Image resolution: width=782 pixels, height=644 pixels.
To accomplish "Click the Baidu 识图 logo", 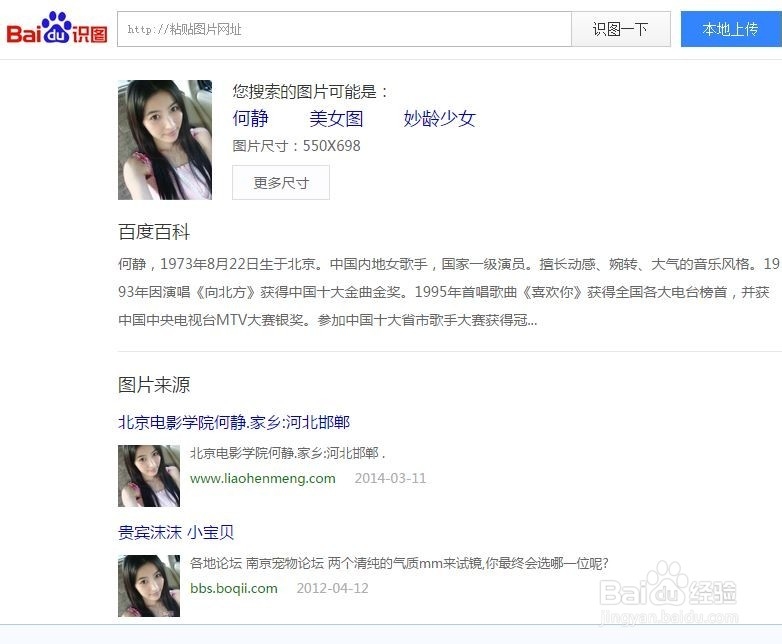I will point(56,28).
